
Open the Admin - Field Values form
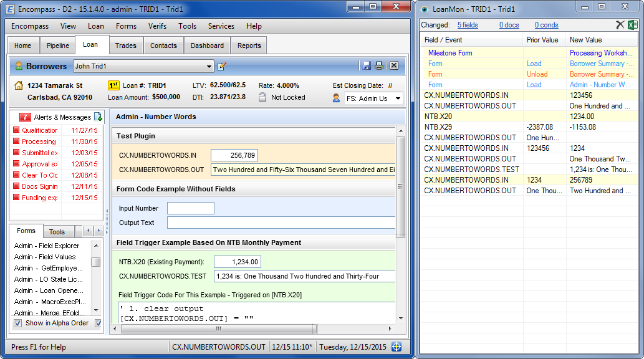tap(45, 257)
